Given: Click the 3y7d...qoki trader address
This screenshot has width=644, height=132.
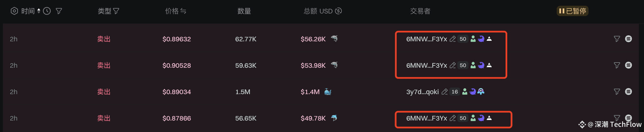Looking at the screenshot, I should coord(423,92).
